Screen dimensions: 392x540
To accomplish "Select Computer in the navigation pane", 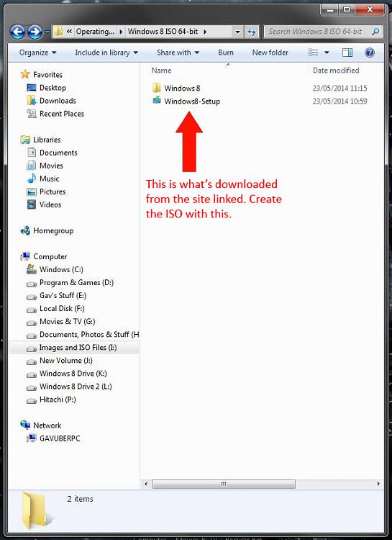I will [x=44, y=257].
